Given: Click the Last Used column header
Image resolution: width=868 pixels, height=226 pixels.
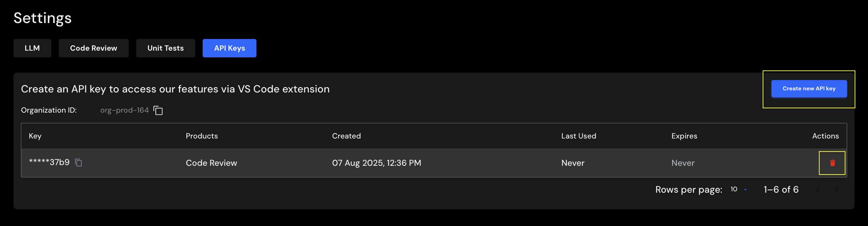Looking at the screenshot, I should pos(578,136).
